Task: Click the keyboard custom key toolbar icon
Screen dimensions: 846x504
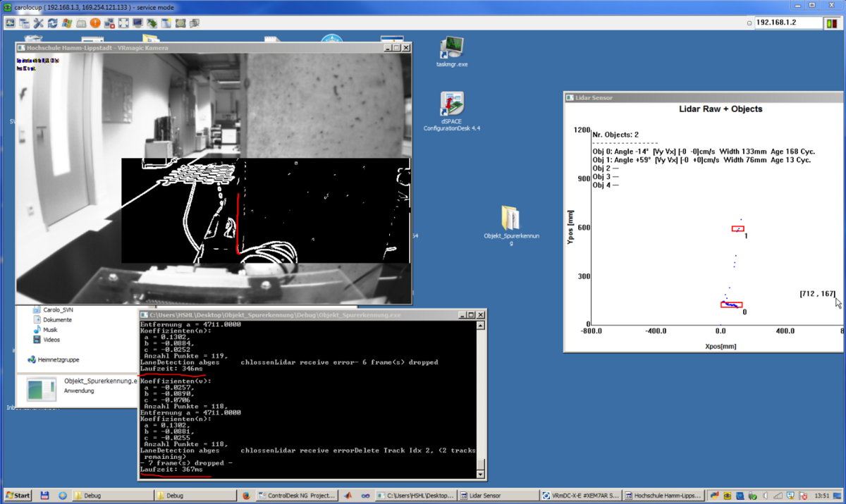Action: (81, 23)
